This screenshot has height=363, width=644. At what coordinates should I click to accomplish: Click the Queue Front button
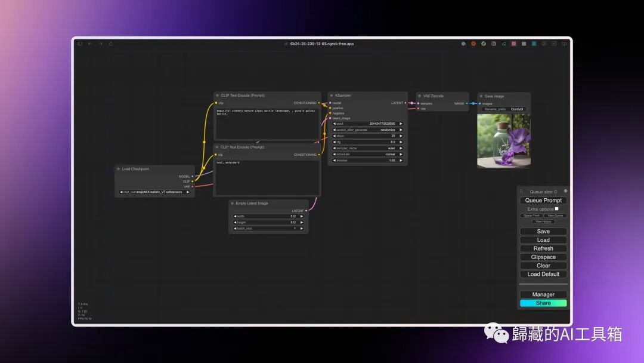click(x=531, y=216)
